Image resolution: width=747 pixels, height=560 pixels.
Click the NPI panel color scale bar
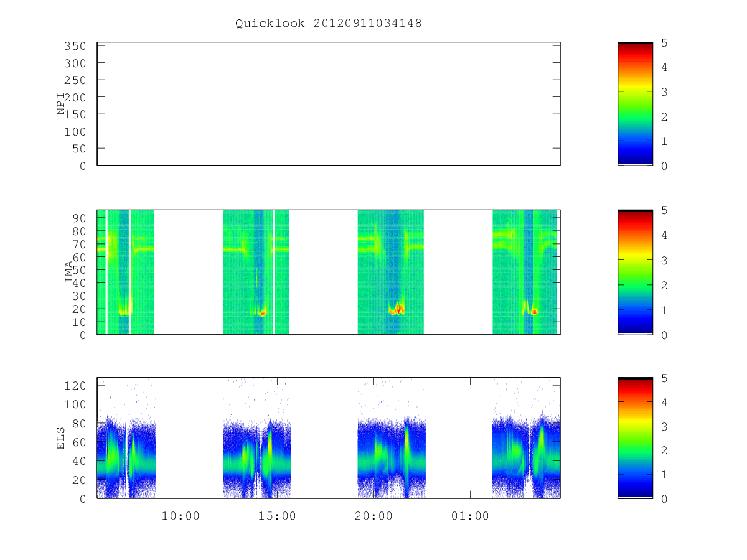tap(635, 104)
